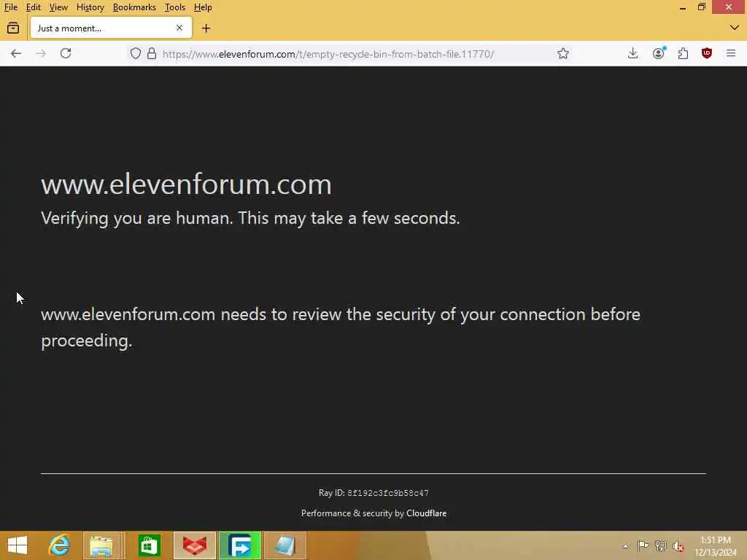Click the taskbar clock showing 1:51 PM
This screenshot has height=560, width=747.
coord(716,546)
